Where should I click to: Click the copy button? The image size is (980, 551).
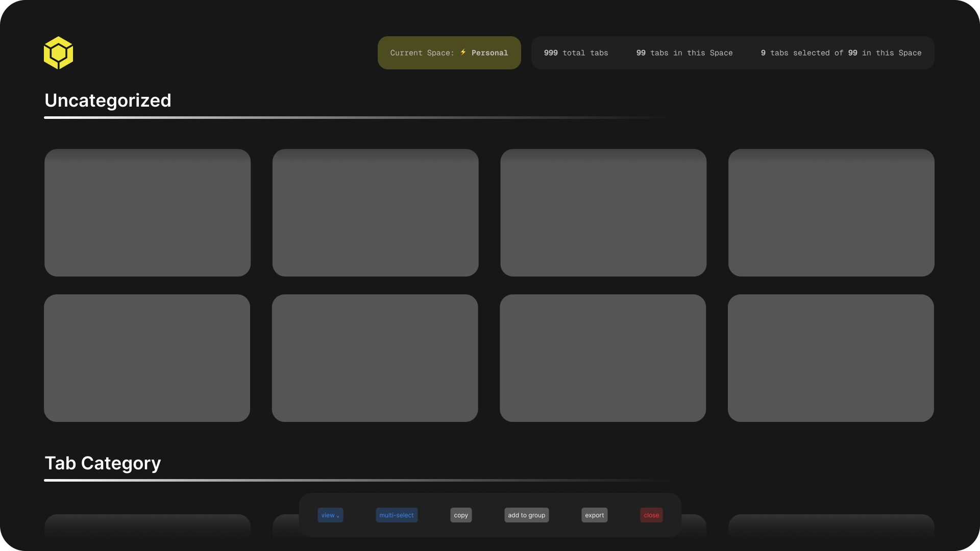[x=461, y=515]
